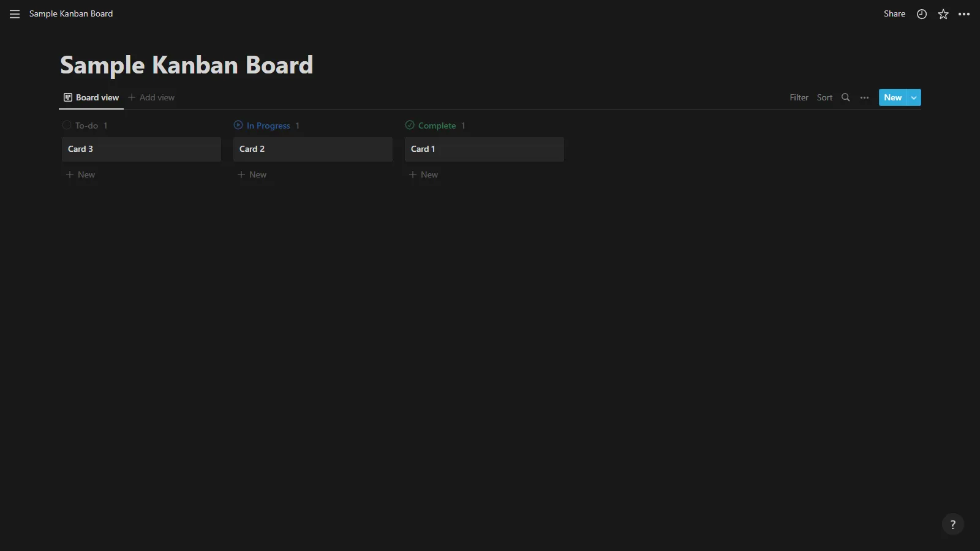Open Filter options
Image resolution: width=980 pixels, height=551 pixels.
[799, 97]
